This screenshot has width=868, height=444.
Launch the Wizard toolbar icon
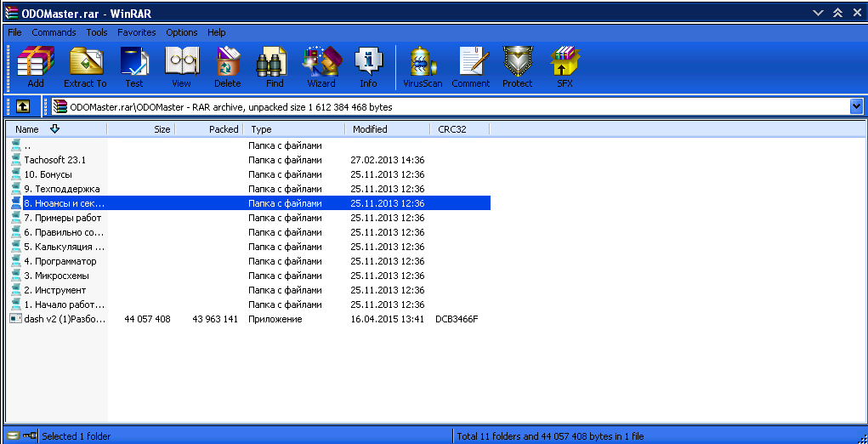coord(321,62)
